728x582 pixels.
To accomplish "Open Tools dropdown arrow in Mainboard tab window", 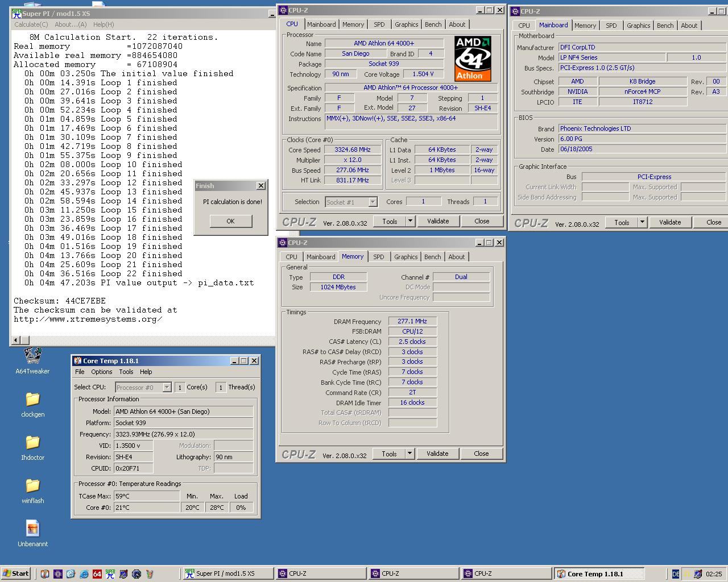I will tap(642, 222).
